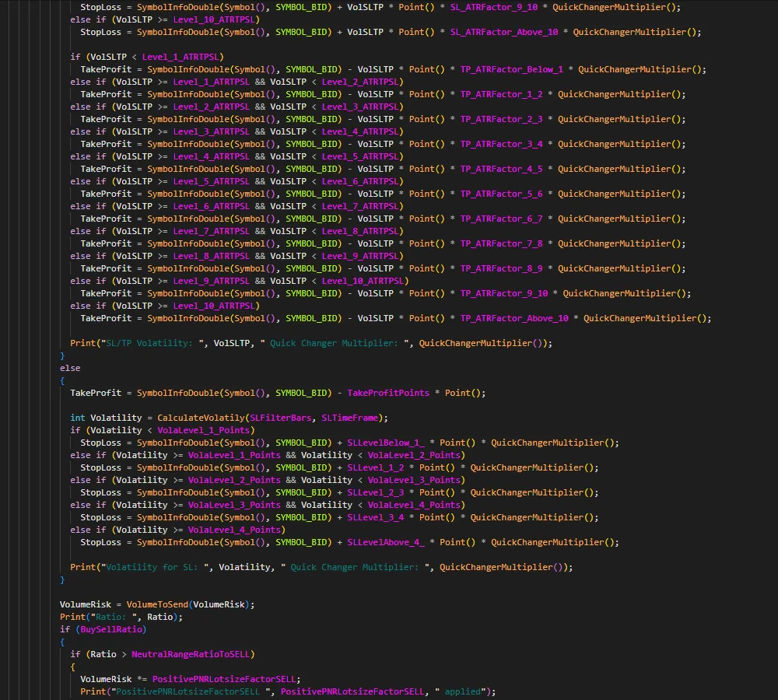Viewport: 778px width, 700px height.
Task: Click the TP_ATRFactor_Below_1 variable
Action: pos(511,69)
